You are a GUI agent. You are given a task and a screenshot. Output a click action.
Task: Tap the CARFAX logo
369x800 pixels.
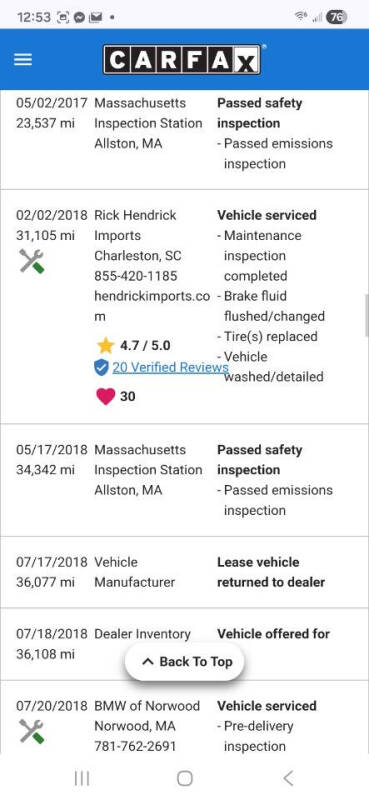(183, 60)
